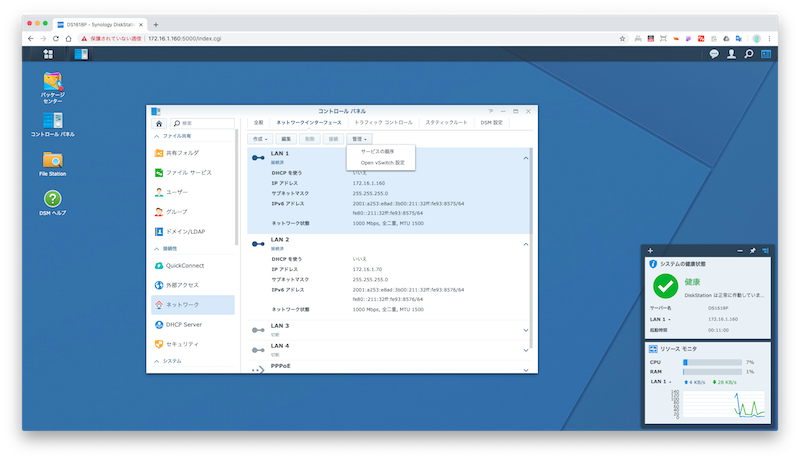Open the DSM search magnifier icon
This screenshot has height=460, width=800.
tap(748, 54)
